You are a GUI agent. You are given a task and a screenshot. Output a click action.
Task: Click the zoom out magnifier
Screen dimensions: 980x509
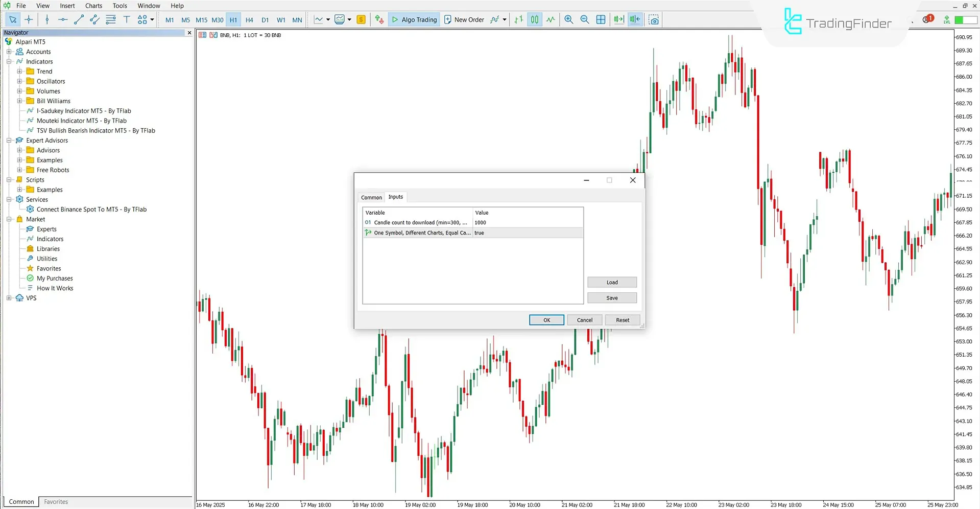(585, 19)
